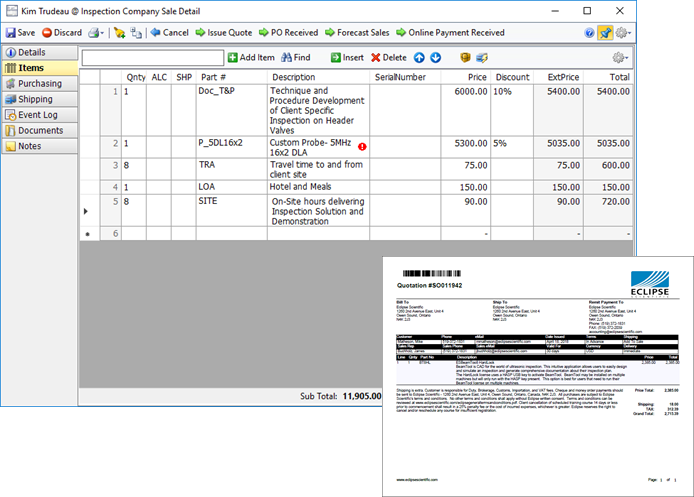This screenshot has width=694, height=497.
Task: Move item up with blue arrow
Action: (419, 58)
